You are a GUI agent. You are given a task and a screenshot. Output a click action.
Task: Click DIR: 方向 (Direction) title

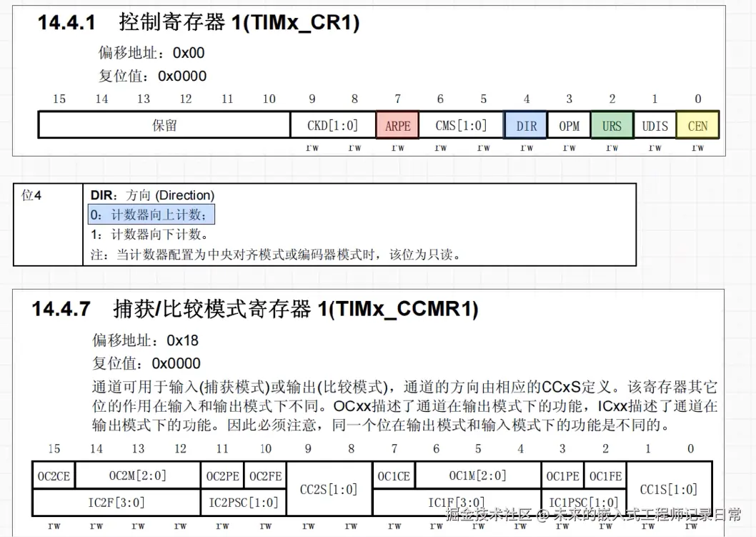pos(152,195)
